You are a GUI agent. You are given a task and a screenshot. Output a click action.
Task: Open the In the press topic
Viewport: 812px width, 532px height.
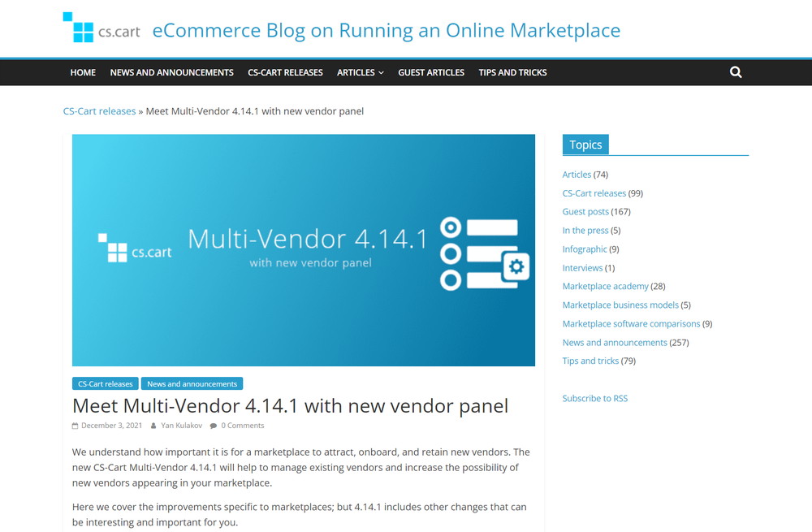[x=585, y=231]
